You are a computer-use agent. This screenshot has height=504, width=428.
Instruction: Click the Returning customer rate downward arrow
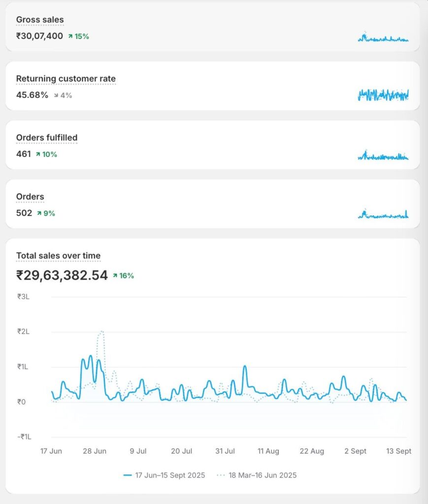tap(57, 95)
